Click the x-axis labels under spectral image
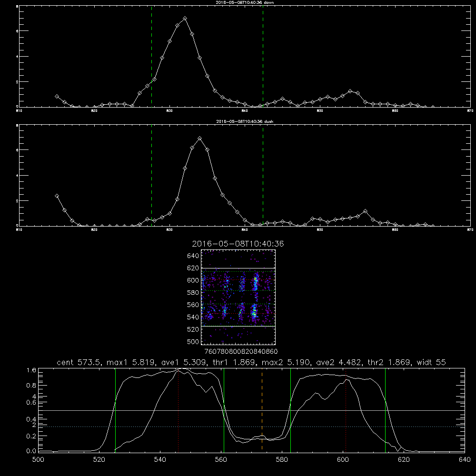 241,352
